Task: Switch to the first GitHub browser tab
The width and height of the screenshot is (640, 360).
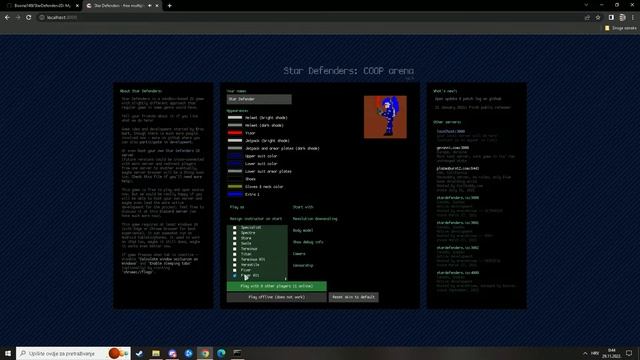Action: pos(43,6)
